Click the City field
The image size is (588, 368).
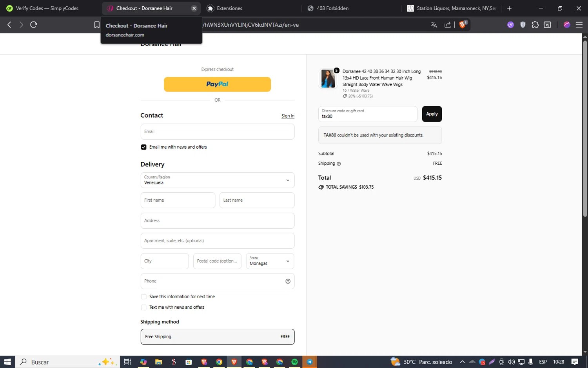(165, 261)
